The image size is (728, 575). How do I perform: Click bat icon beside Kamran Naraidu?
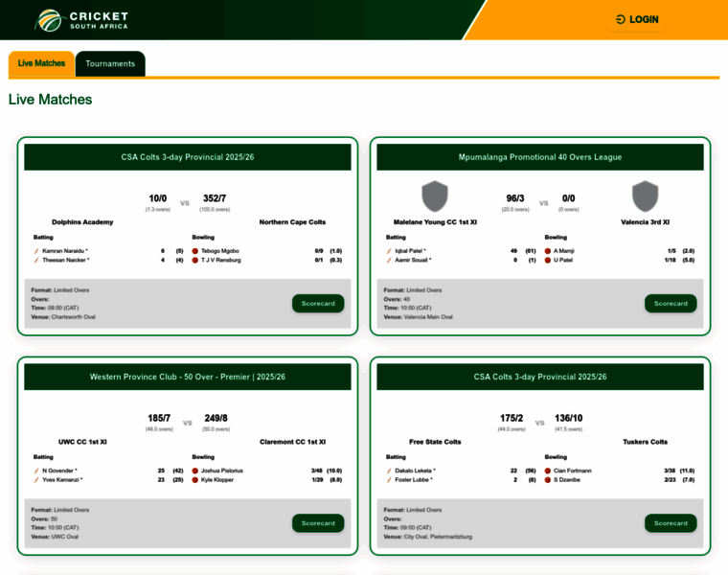(x=36, y=251)
